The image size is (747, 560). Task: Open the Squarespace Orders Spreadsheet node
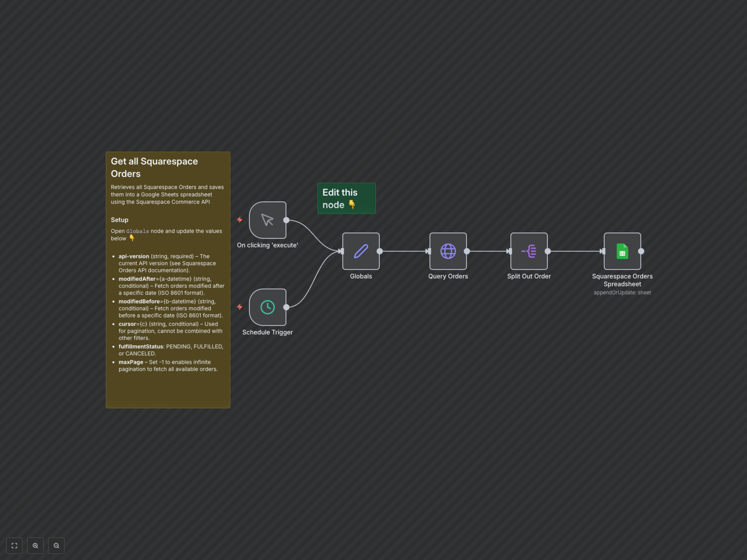pos(622,251)
